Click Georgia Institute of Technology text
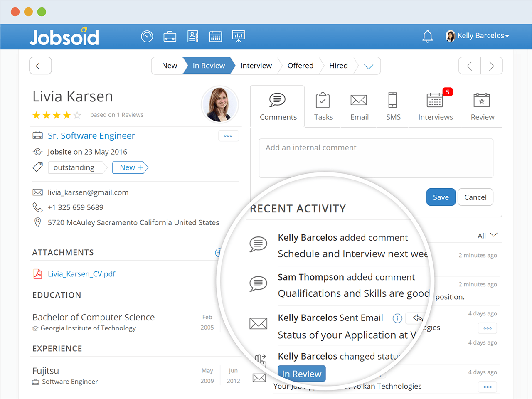 [88, 328]
